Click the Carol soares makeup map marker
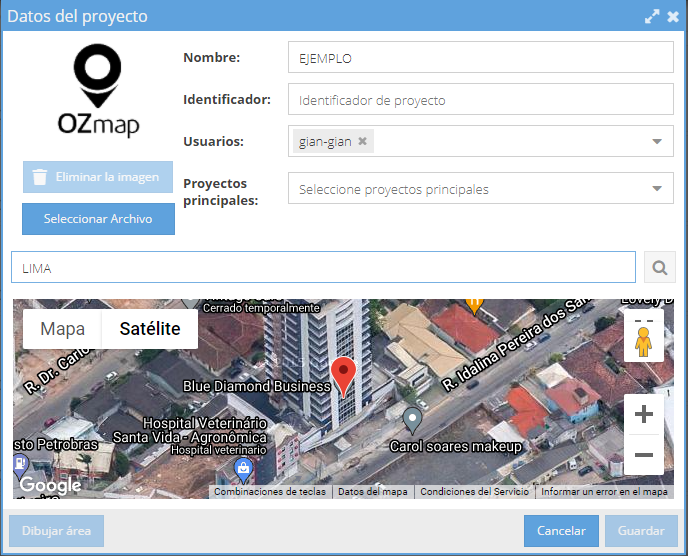The height and width of the screenshot is (556, 688). click(412, 420)
